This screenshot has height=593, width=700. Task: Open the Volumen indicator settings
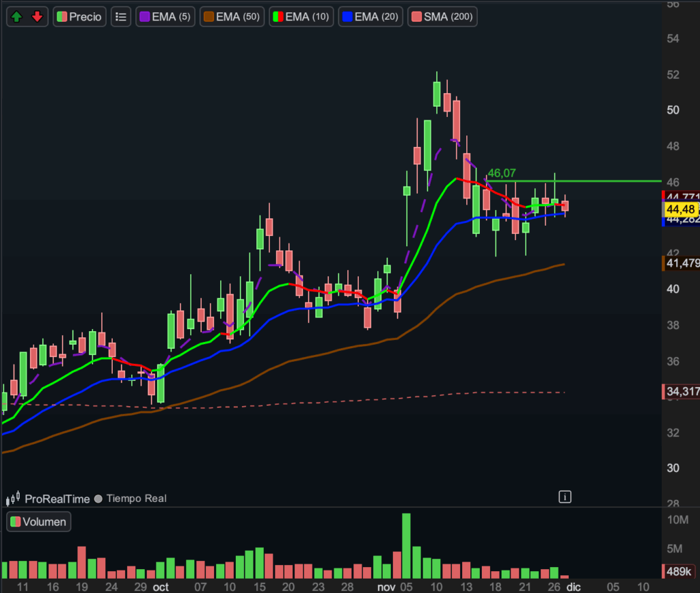point(39,522)
